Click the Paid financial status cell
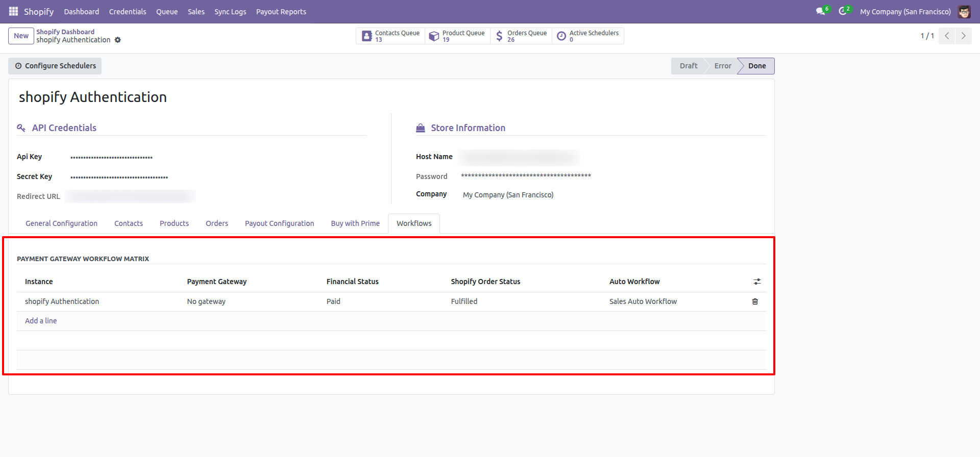 coord(333,301)
